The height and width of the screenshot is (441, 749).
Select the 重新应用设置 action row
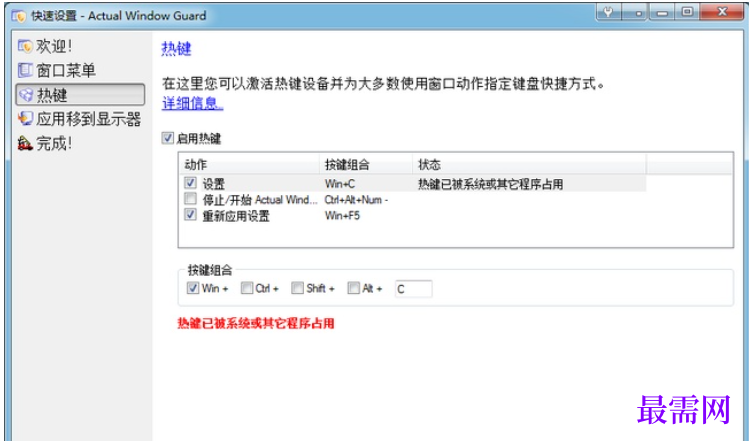tap(236, 216)
